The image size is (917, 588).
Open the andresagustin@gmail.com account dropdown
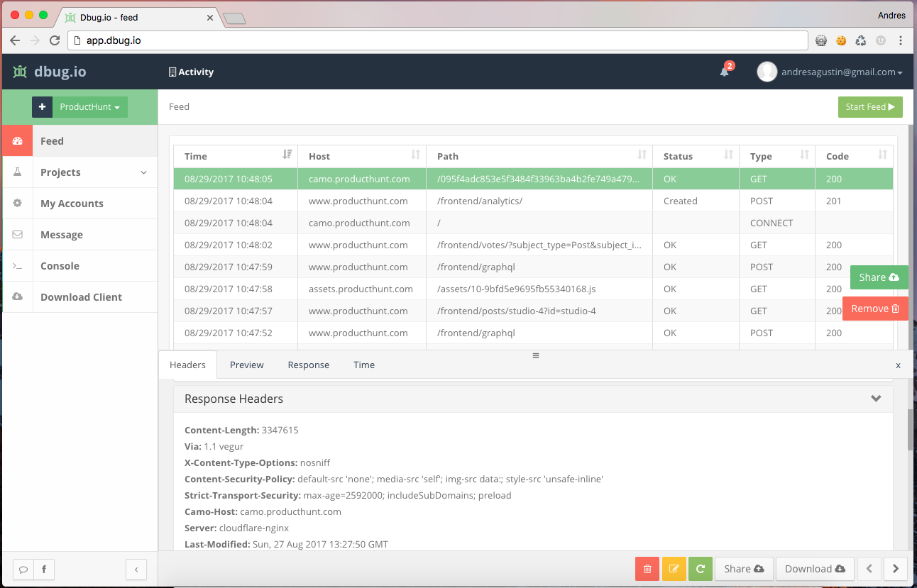(842, 72)
